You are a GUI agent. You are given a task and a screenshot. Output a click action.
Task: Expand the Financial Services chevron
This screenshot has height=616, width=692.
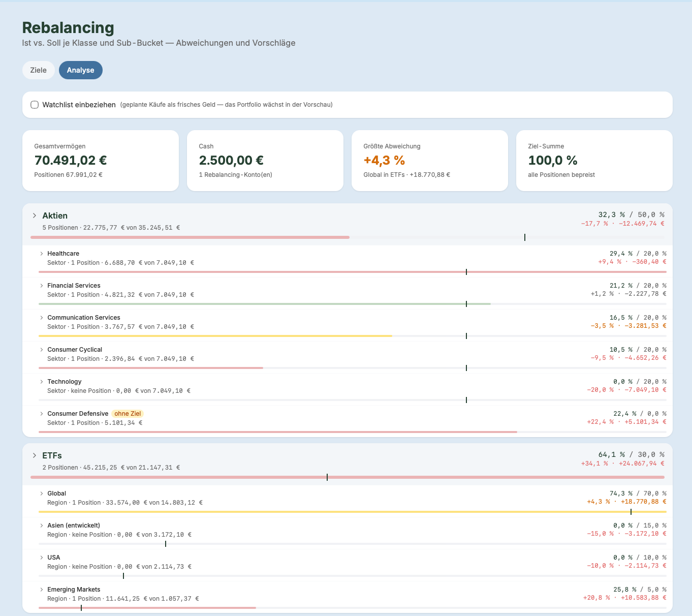[x=42, y=286]
